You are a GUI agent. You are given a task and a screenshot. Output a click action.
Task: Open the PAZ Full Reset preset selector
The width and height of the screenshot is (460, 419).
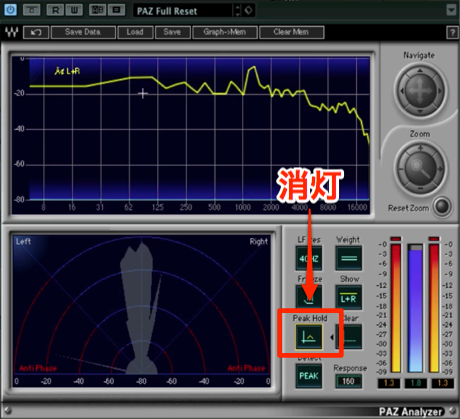pyautogui.click(x=184, y=11)
